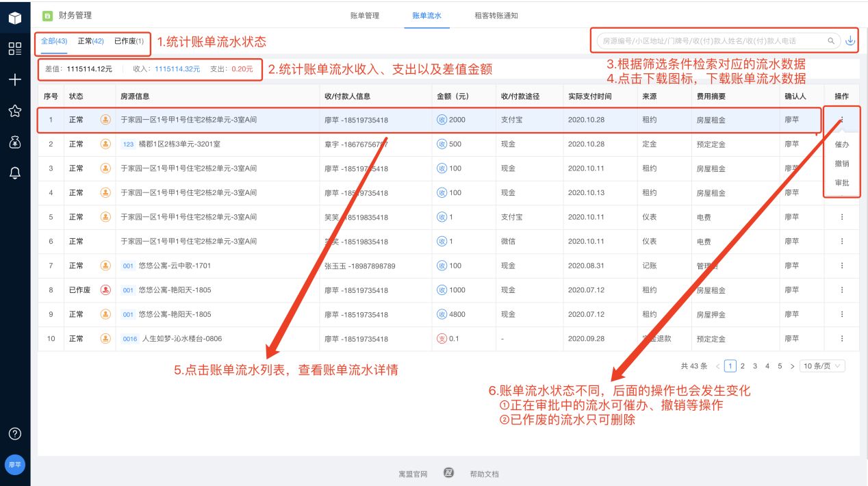Focus the 房源编号 search input field
This screenshot has width=868, height=486.
[x=712, y=41]
